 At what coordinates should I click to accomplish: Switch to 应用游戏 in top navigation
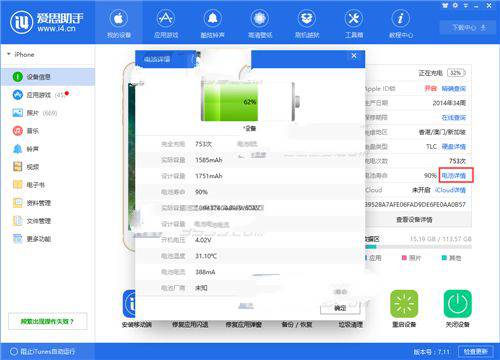click(166, 23)
